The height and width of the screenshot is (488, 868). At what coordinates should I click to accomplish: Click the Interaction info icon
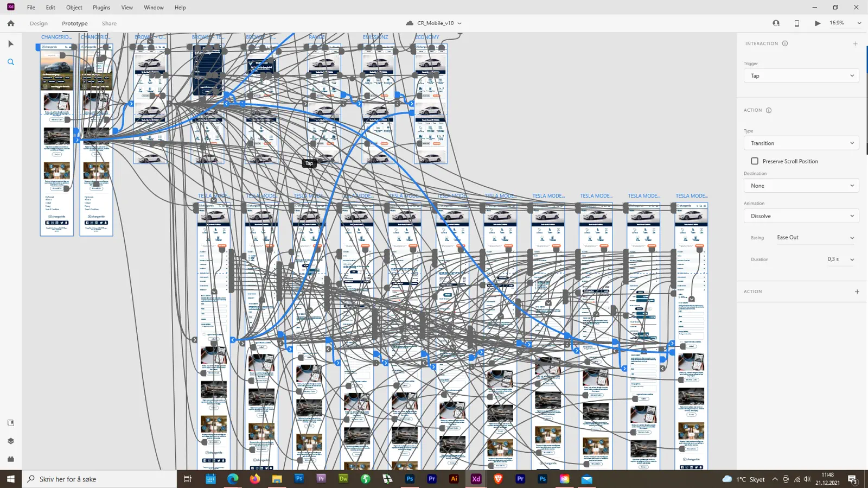785,43
